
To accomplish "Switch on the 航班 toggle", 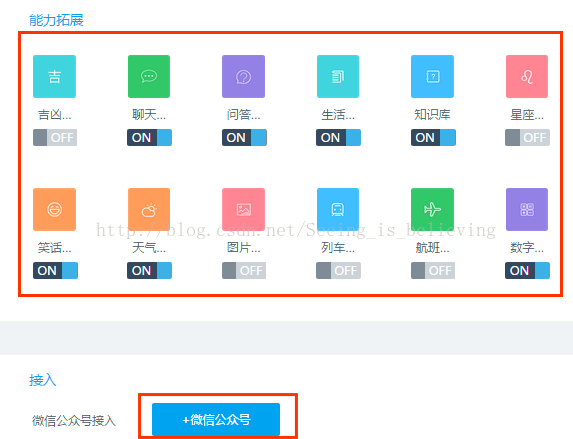I will click(433, 270).
